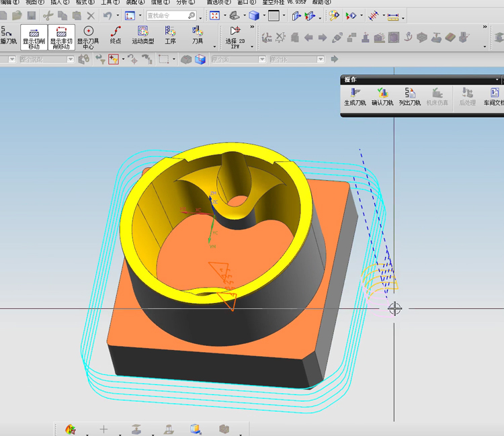Click the 工序 operation color icon
Screen dimensions: 504x436
[170, 31]
